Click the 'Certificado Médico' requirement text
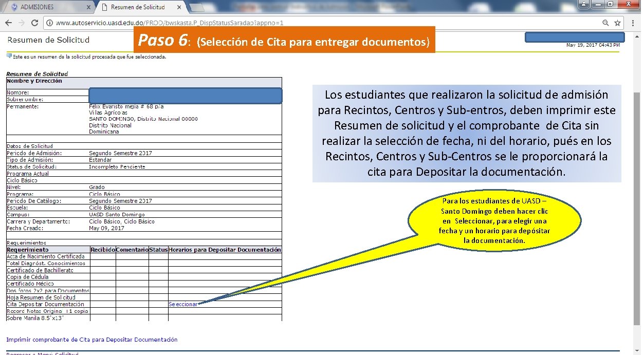This screenshot has width=644, height=355. click(30, 284)
